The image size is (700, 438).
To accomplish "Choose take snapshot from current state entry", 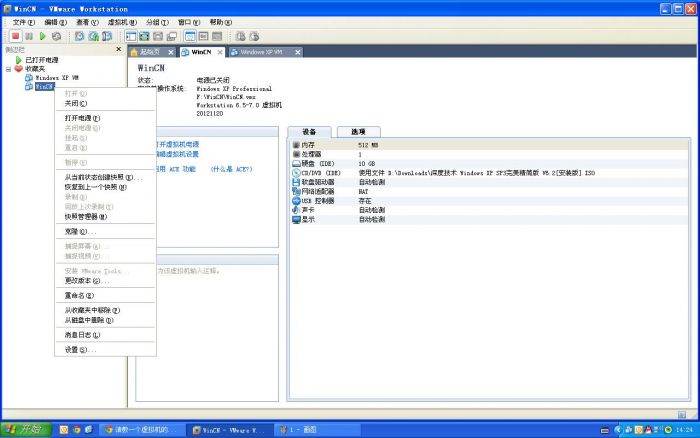I will pos(105,178).
